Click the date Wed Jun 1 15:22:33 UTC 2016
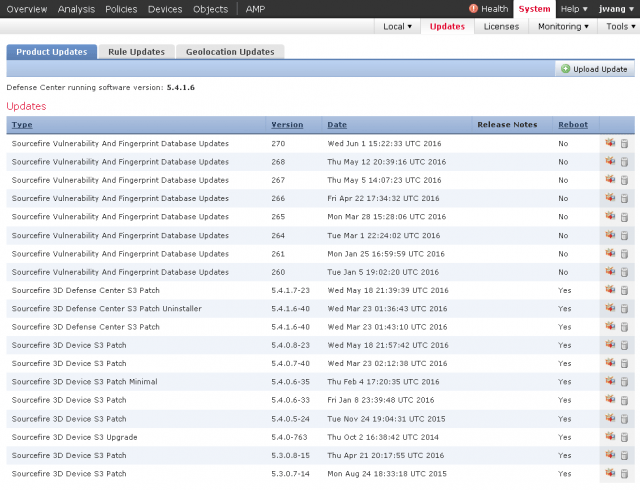The image size is (640, 490). click(x=384, y=144)
